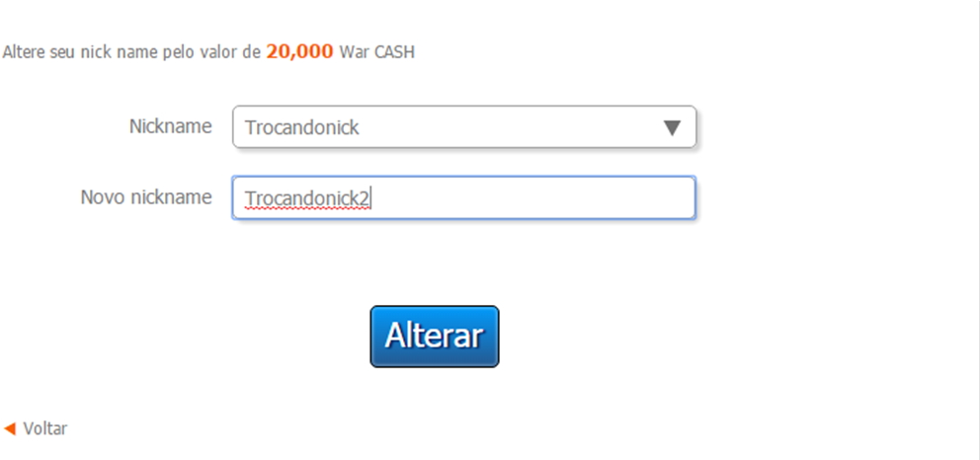Click the Trocandonick2 text in the input

coord(307,198)
